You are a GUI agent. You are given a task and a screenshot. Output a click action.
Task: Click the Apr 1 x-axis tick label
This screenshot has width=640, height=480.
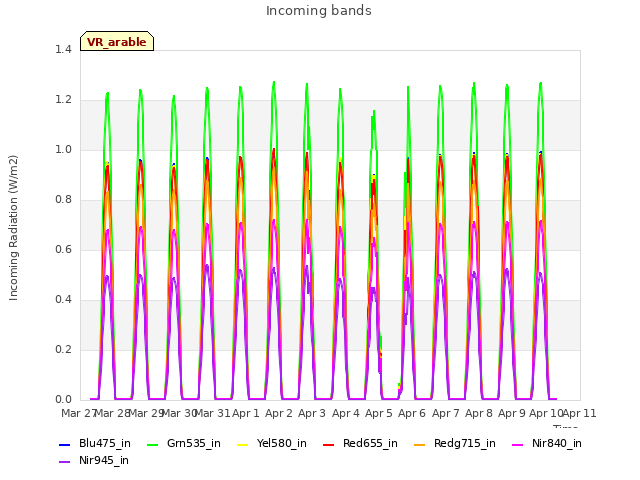coord(246,413)
